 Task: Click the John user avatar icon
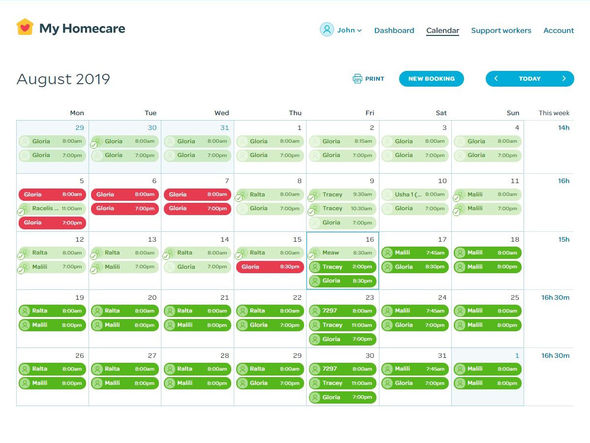pos(327,29)
